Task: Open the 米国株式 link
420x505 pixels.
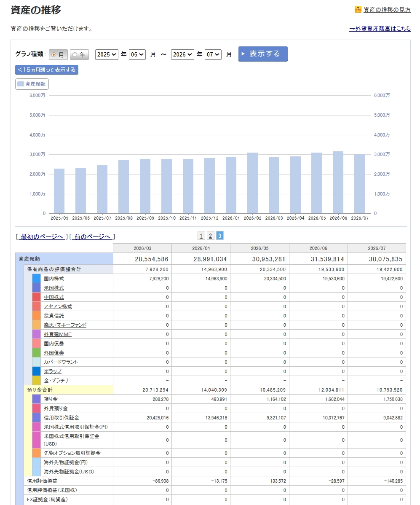Action: tap(54, 288)
